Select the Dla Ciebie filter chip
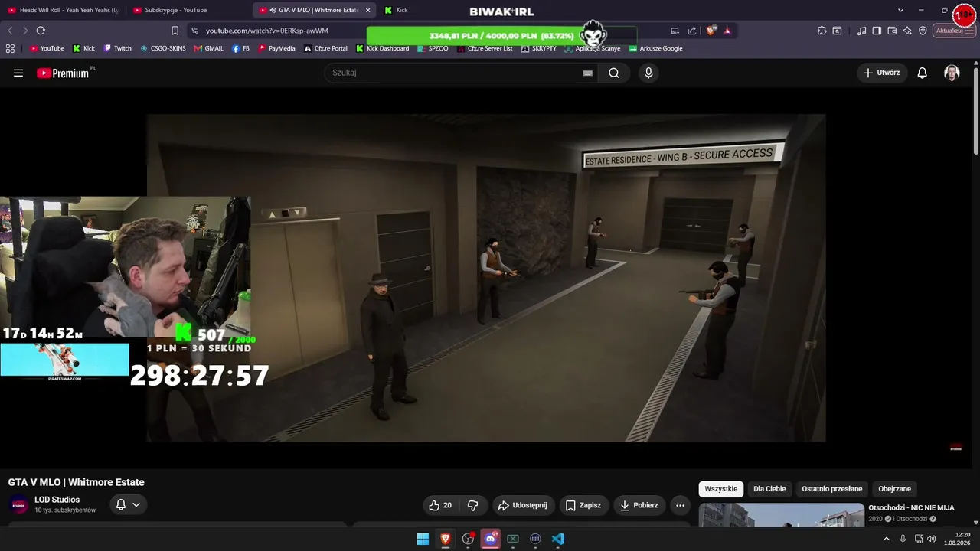Image resolution: width=980 pixels, height=551 pixels. 769,489
